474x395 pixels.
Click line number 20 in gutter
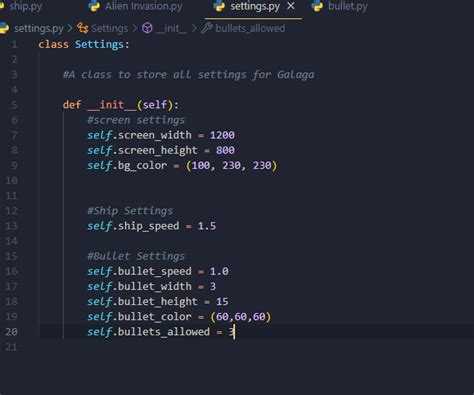pyautogui.click(x=11, y=332)
